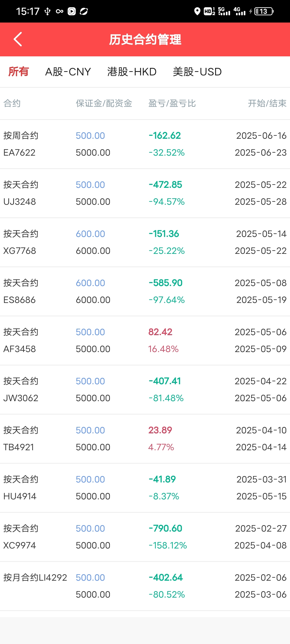Tap the location status bar icon
The height and width of the screenshot is (644, 290).
click(197, 11)
